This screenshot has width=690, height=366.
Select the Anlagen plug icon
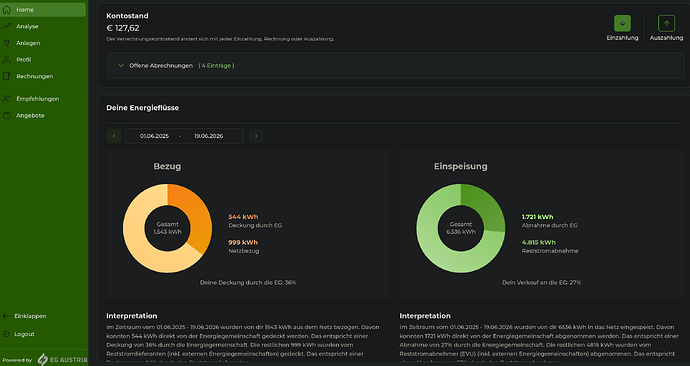point(7,43)
